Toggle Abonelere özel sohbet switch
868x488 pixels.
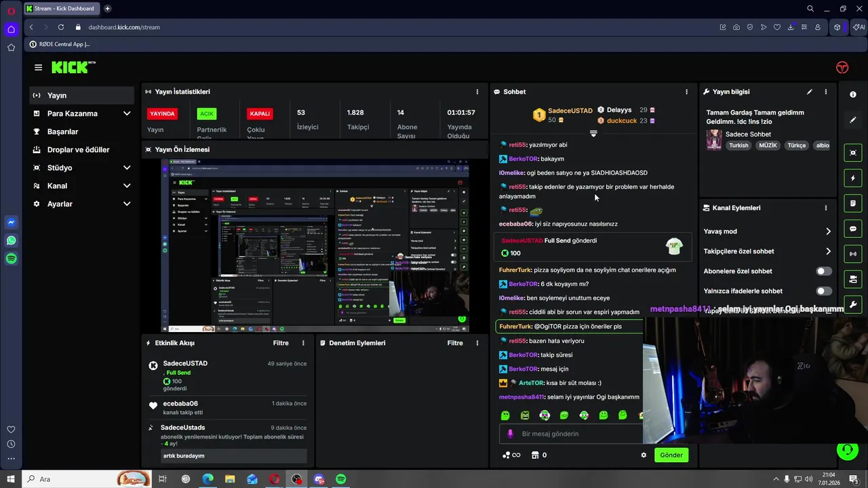click(823, 271)
